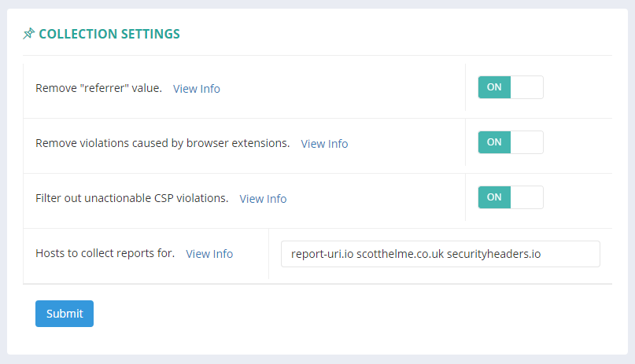Click white handle of browser extensions toggle
The image size is (635, 364).
pyautogui.click(x=526, y=142)
